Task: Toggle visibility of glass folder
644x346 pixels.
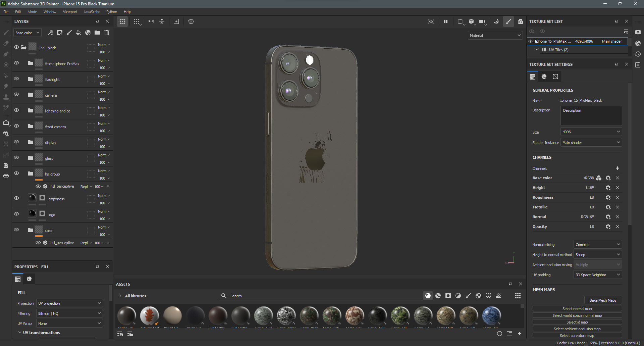Action: (16, 157)
